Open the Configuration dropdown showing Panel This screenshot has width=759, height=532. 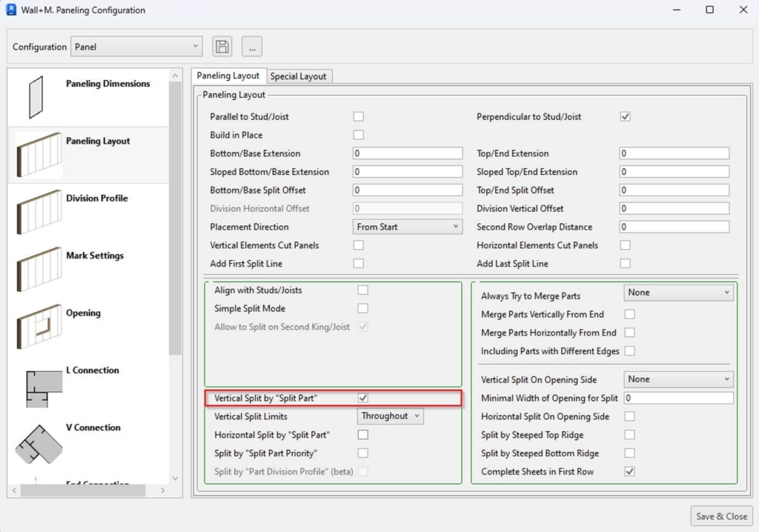(x=136, y=47)
